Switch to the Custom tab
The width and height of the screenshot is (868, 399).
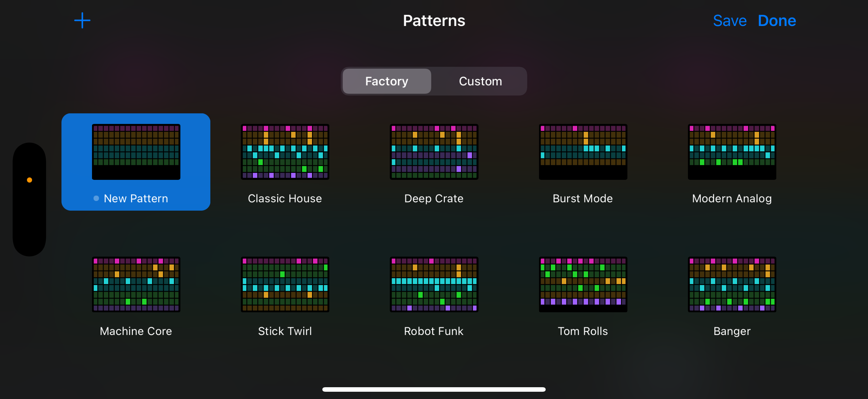pyautogui.click(x=480, y=81)
